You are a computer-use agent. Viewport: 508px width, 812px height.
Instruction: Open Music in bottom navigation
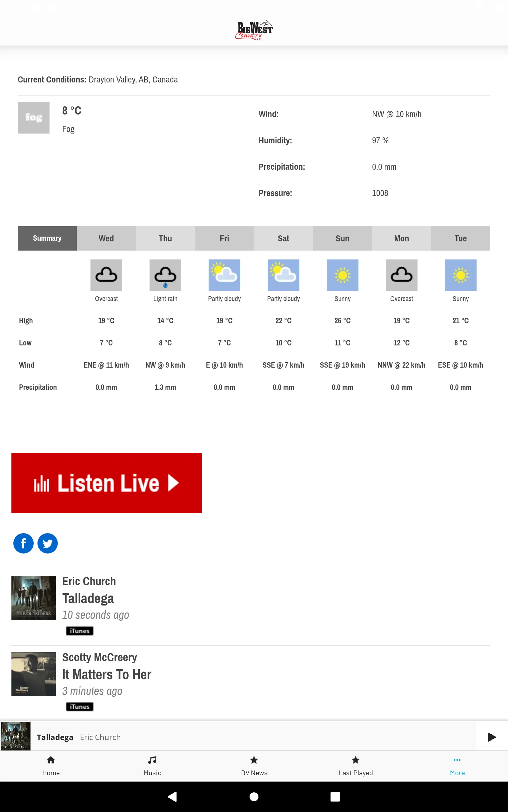coord(152,766)
